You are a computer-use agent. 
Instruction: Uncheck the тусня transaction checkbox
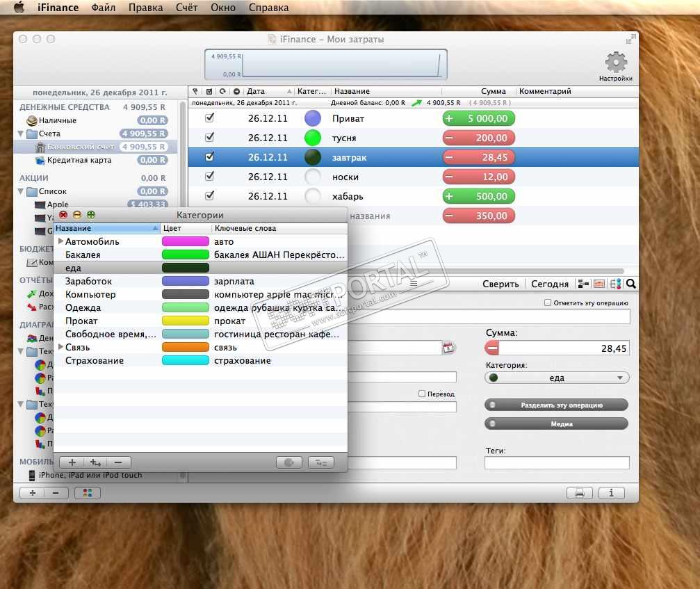tap(209, 137)
